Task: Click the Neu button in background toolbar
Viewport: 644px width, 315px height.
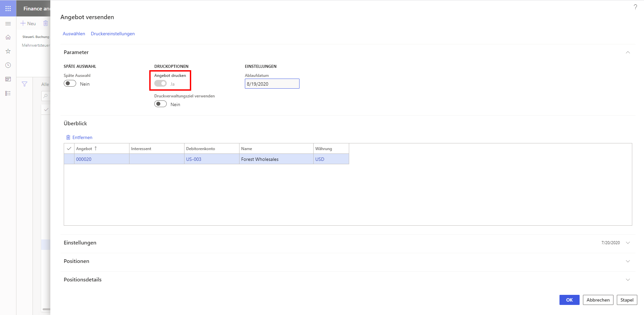Action: tap(28, 24)
